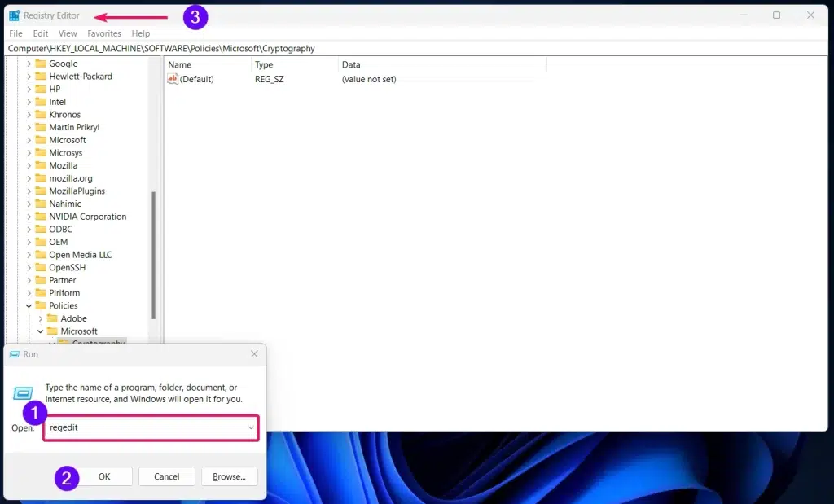Select the Microsoft folder icon above Microsys
The image size is (834, 504).
(41, 140)
